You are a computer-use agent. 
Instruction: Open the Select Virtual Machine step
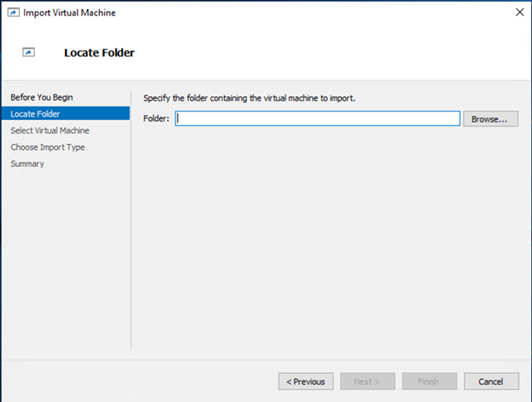tap(49, 130)
